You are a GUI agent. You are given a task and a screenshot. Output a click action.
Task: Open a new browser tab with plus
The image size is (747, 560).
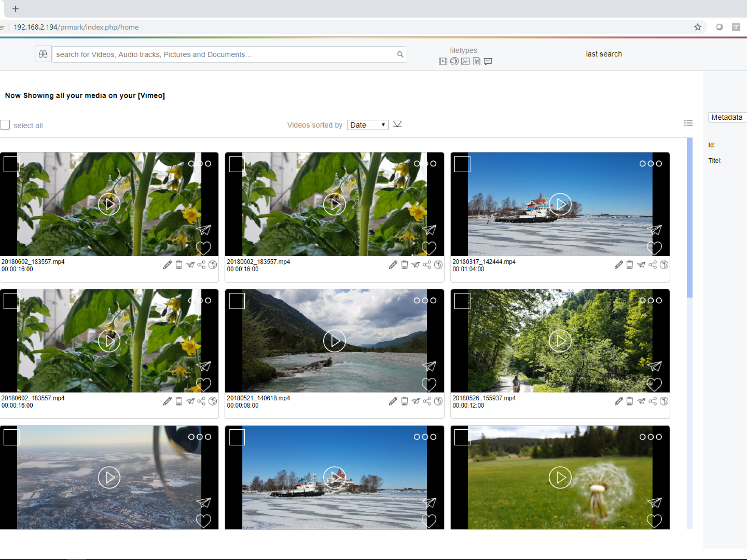pyautogui.click(x=16, y=9)
